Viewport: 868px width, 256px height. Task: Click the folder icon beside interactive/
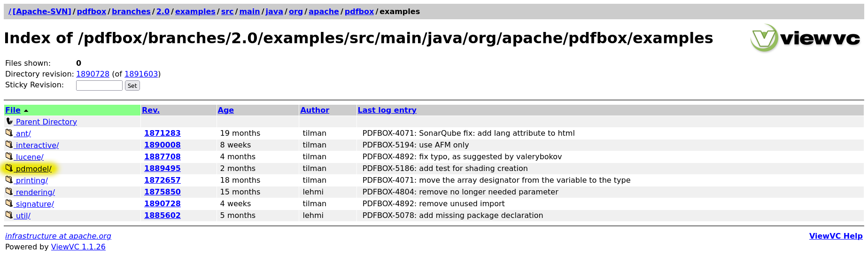click(9, 145)
